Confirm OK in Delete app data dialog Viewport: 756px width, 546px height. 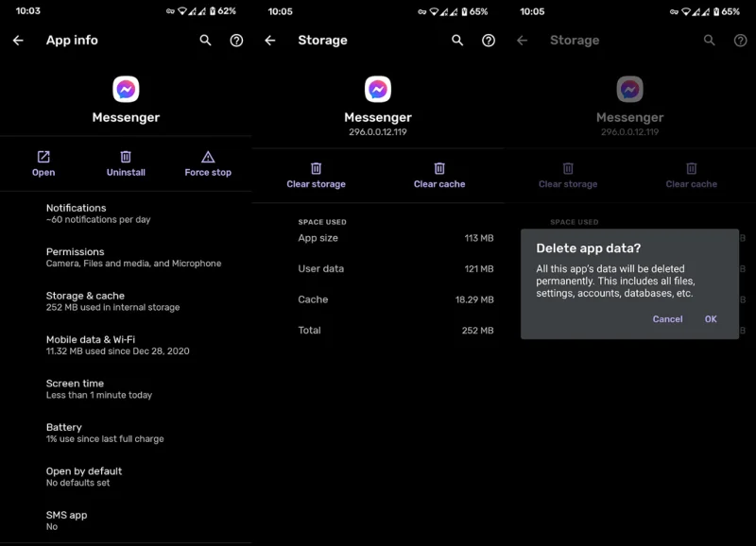711,319
